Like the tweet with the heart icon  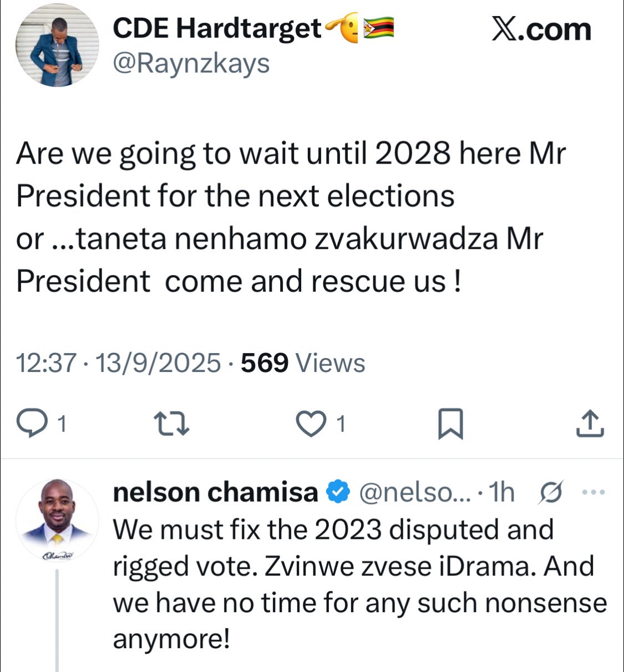(x=311, y=424)
